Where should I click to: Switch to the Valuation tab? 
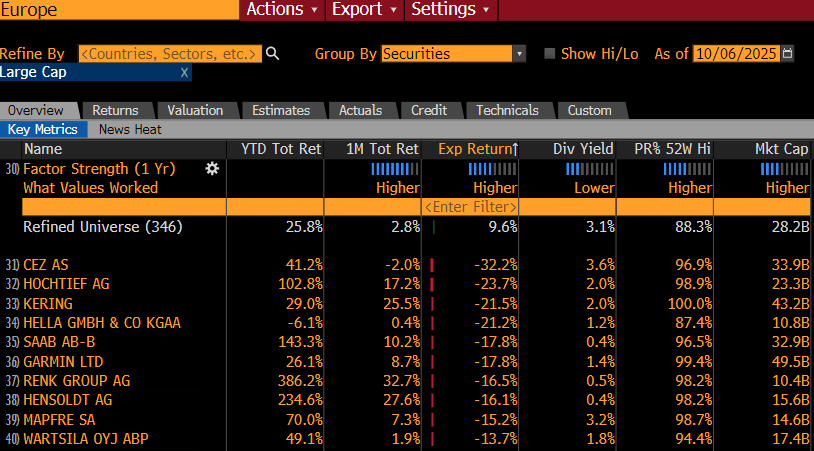(195, 110)
